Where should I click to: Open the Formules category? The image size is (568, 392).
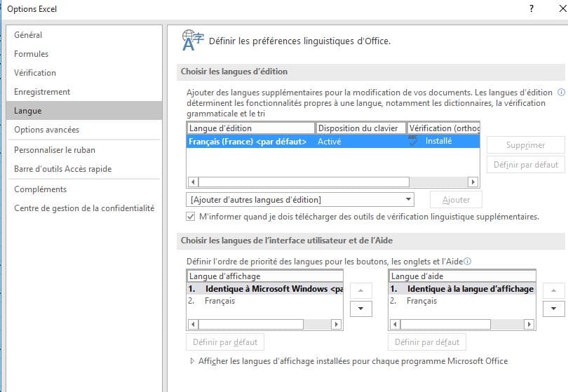(x=84, y=53)
